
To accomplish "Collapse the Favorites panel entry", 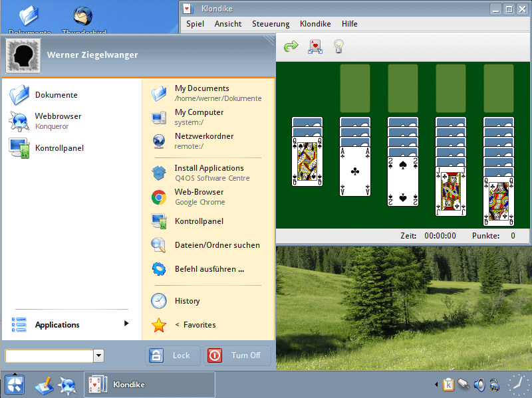I will (x=195, y=325).
